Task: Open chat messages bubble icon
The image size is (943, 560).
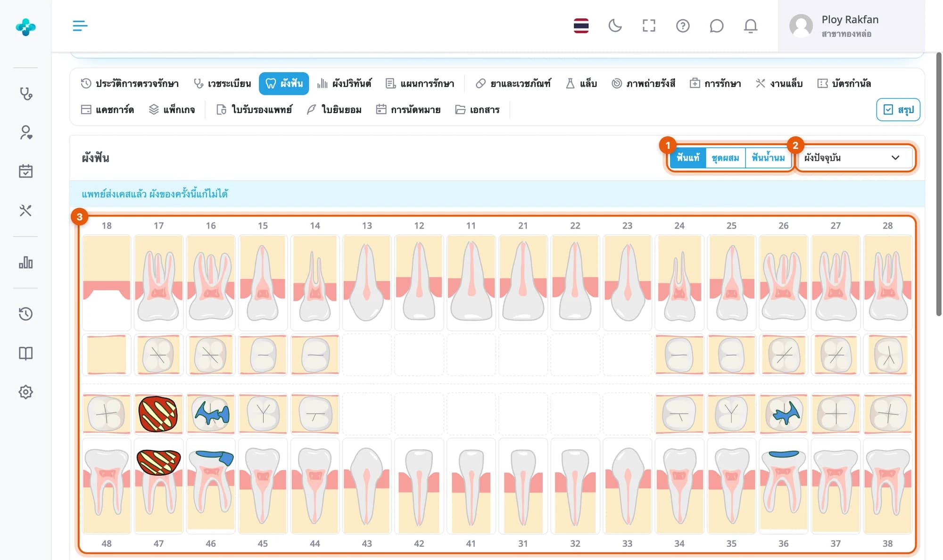Action: [x=717, y=25]
